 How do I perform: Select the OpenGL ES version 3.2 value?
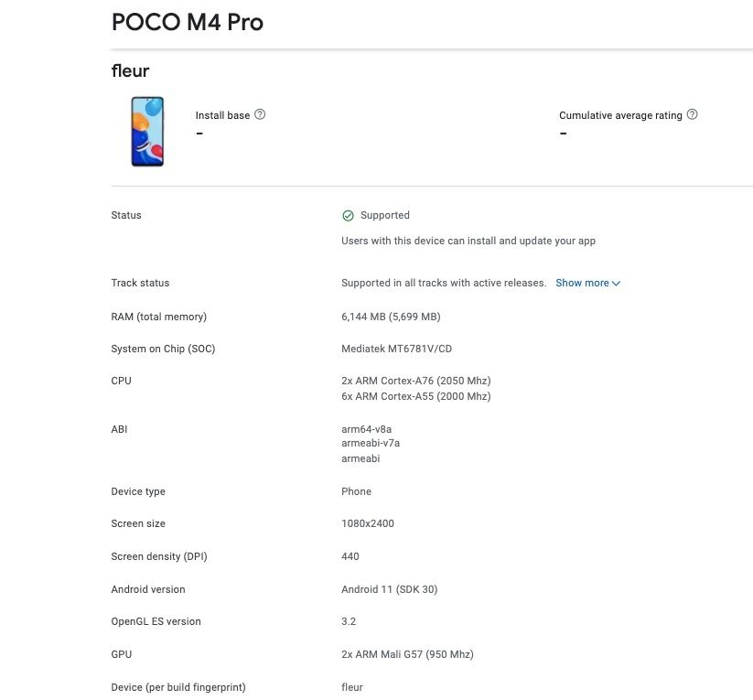pos(348,621)
